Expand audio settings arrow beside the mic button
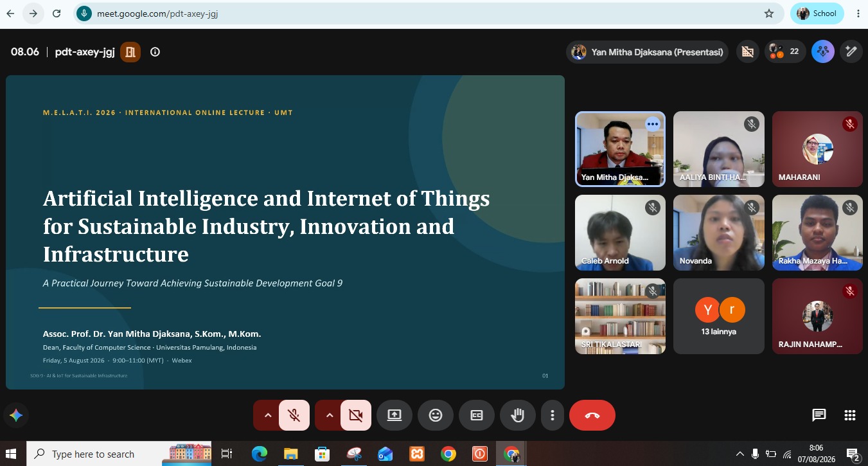Screen dimensions: 868x466 [x=267, y=415]
